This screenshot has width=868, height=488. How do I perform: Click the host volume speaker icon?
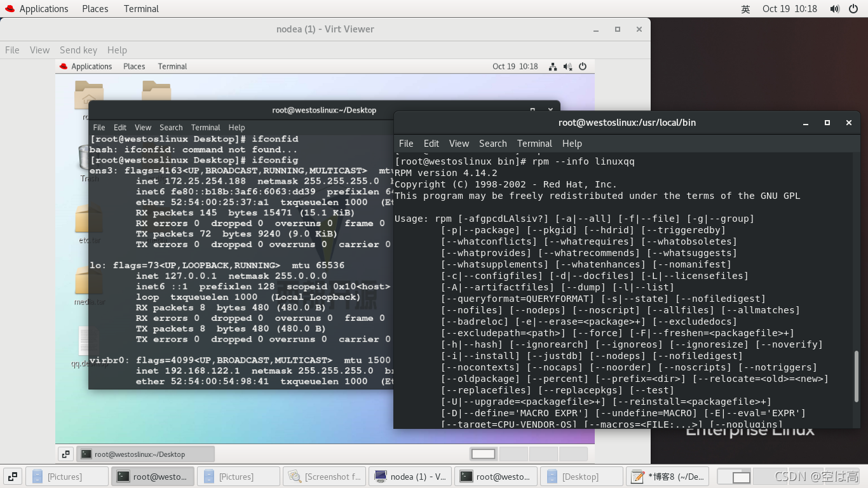(835, 9)
